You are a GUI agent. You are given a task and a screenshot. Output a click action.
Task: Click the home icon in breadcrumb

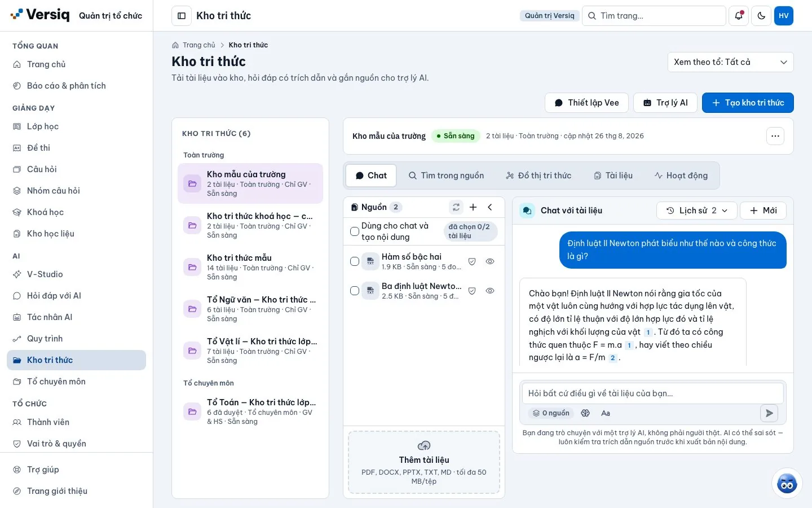175,45
